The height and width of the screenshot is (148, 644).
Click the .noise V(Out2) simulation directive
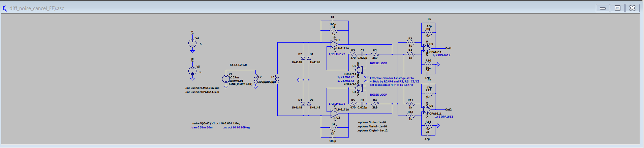pyautogui.click(x=216, y=123)
